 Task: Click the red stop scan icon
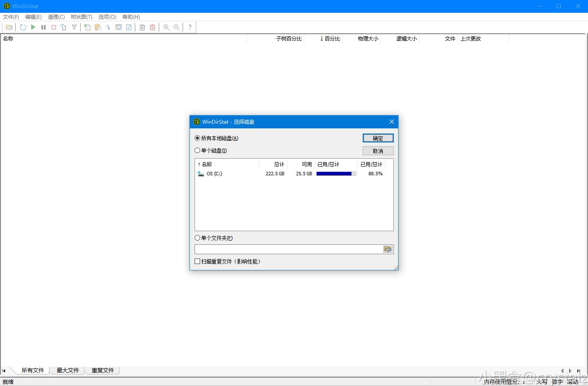pos(54,27)
